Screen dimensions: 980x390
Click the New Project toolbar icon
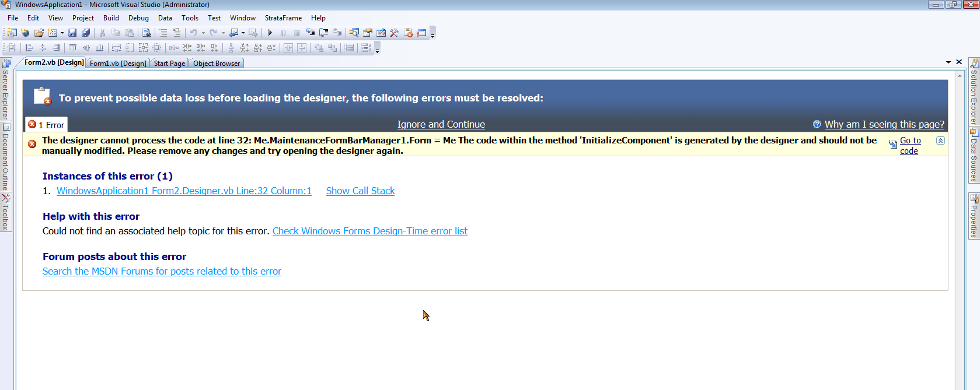(12, 33)
